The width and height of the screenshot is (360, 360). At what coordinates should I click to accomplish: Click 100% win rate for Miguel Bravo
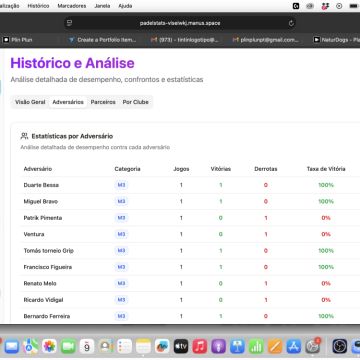coord(326,201)
